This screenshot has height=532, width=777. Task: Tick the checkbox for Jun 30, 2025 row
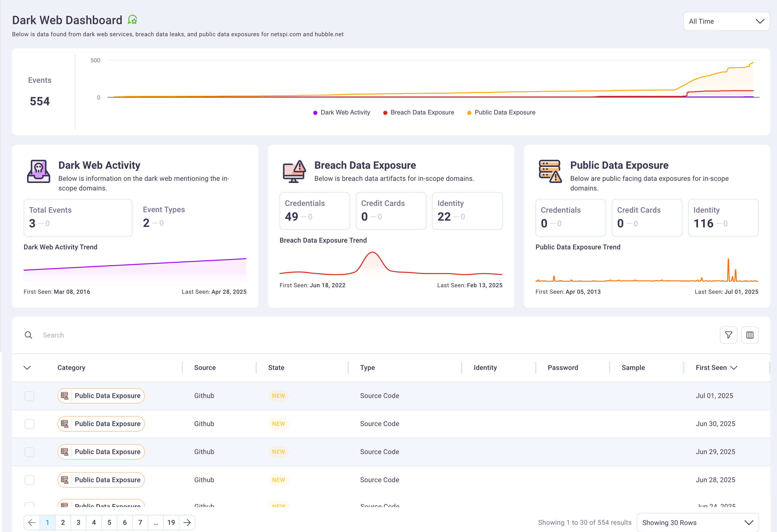[x=29, y=424]
